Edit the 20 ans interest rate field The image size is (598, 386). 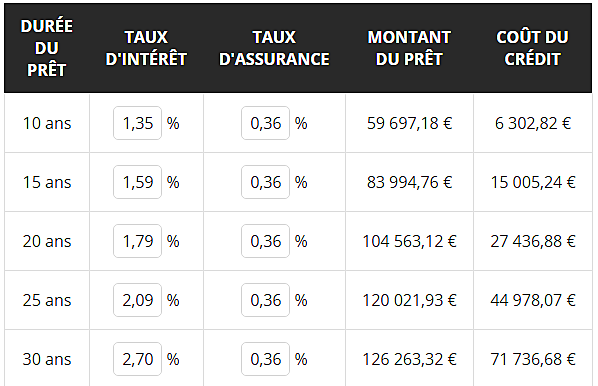click(x=137, y=241)
